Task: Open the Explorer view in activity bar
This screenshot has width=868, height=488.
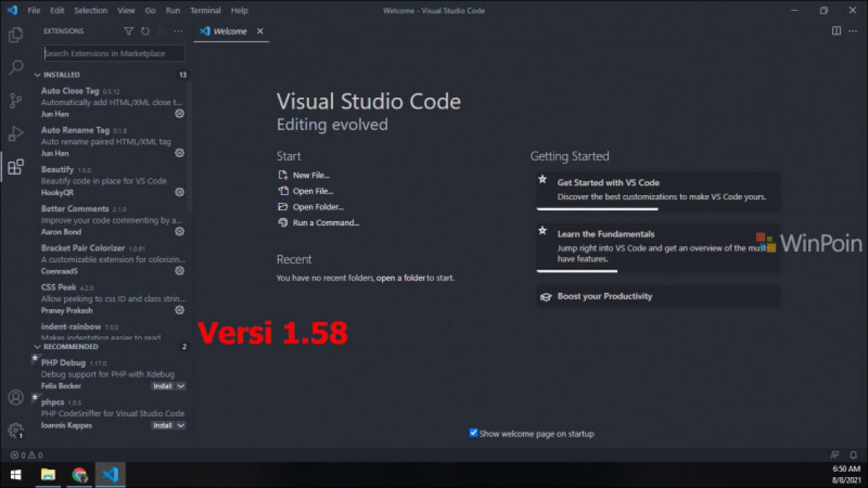Action: pos(16,35)
